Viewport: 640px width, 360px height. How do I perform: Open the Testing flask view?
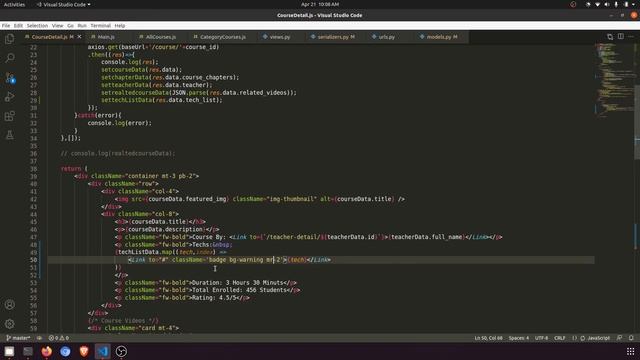[9, 135]
